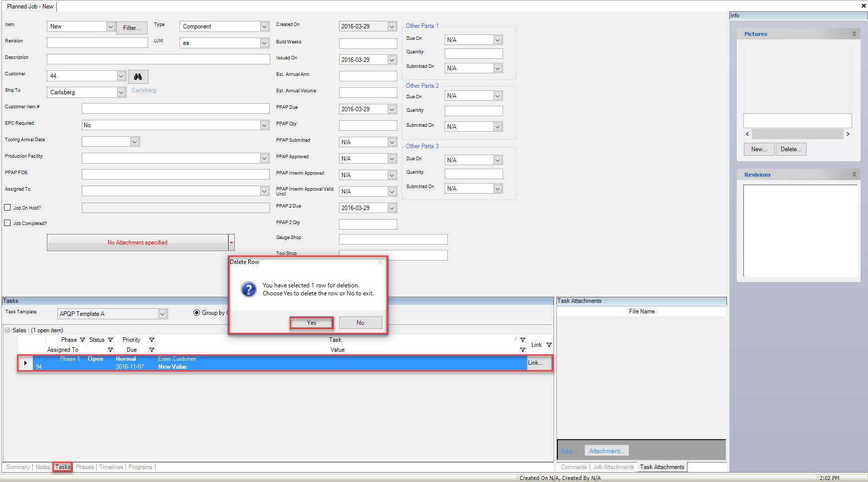The height and width of the screenshot is (482, 868).
Task: Open the EPC Required dropdown
Action: (x=264, y=125)
